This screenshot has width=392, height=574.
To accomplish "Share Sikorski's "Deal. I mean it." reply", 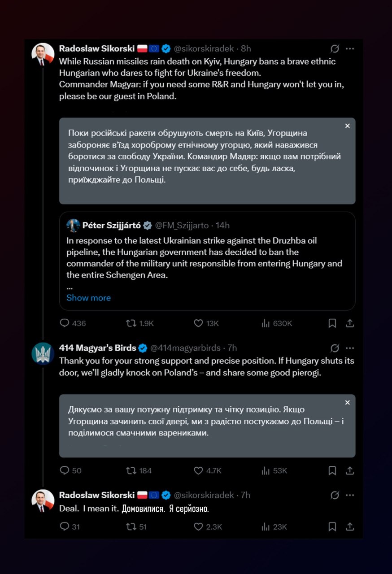I will [x=350, y=527].
